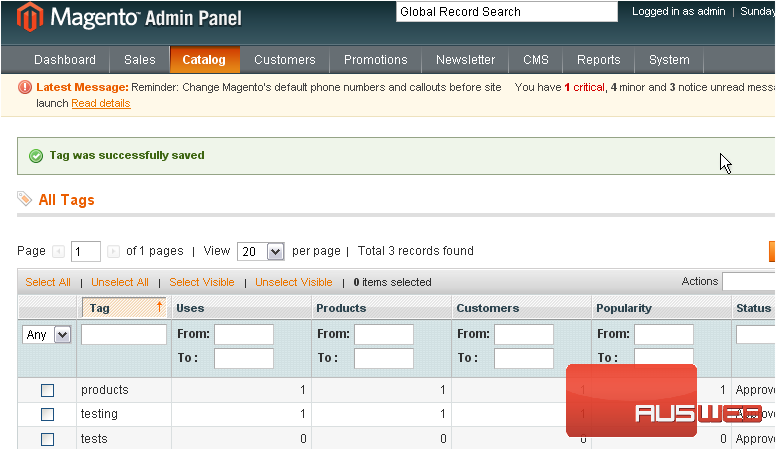Open the Catalog menu
The height and width of the screenshot is (450, 776).
[x=204, y=60]
